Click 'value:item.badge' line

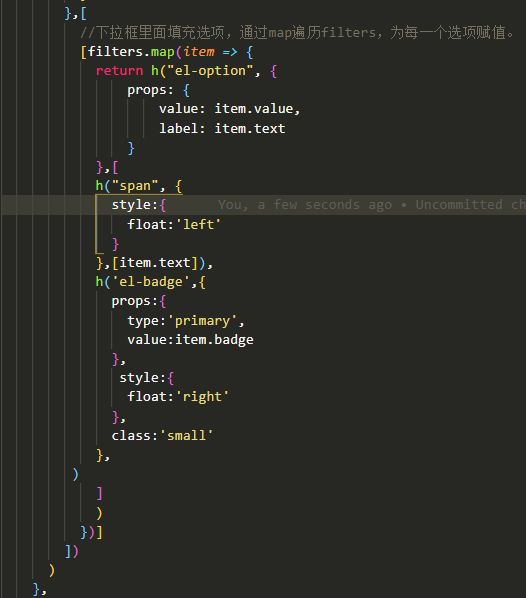point(190,339)
